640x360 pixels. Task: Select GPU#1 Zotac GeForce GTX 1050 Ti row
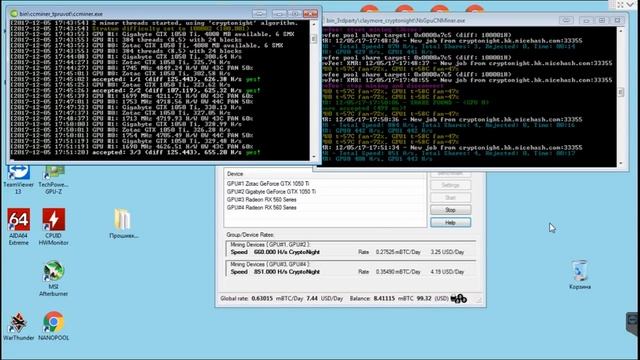tap(324, 184)
